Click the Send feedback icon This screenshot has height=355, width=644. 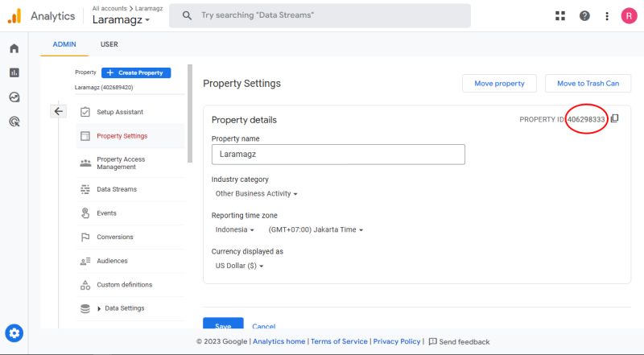[x=432, y=341]
